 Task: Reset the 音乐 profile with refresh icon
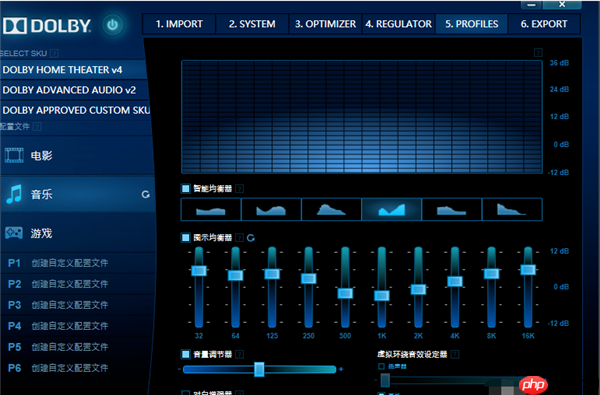145,194
